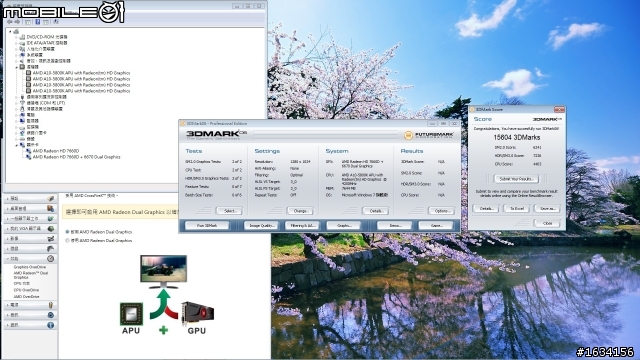640x360 pixels.
Task: Click the 1280 x 1024 resolution value
Action: [300, 162]
